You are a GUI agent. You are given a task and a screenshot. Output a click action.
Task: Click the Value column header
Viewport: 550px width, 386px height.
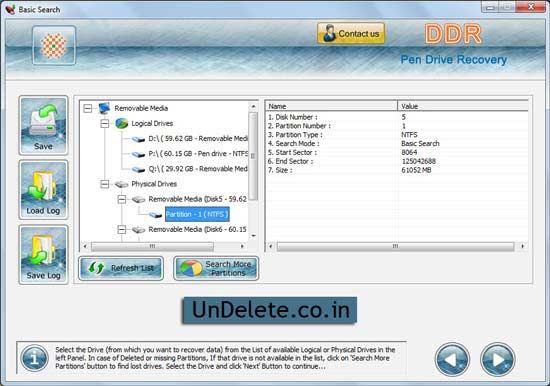[x=463, y=106]
